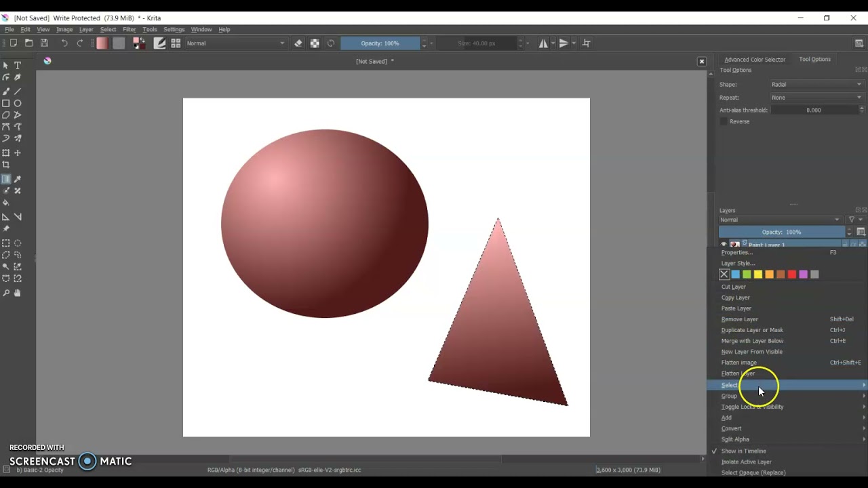Image resolution: width=868 pixels, height=488 pixels.
Task: Select the Zoom magnifier tool
Action: (x=6, y=293)
